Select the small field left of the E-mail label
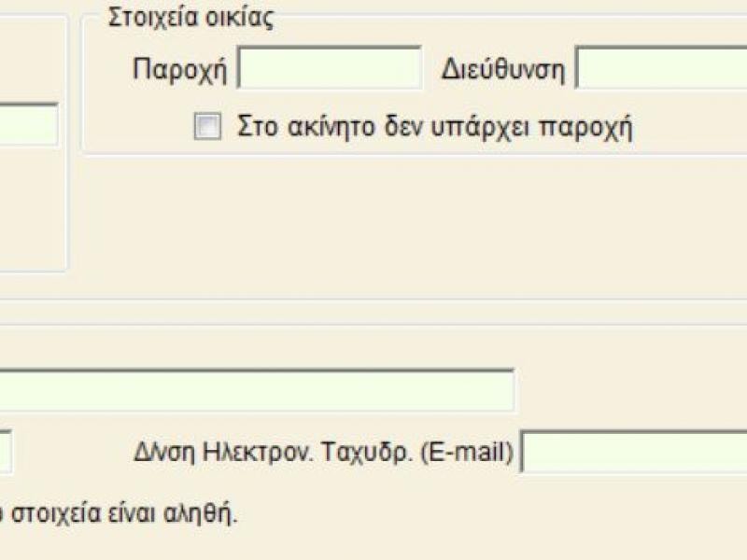The width and height of the screenshot is (747, 560). click(x=6, y=453)
